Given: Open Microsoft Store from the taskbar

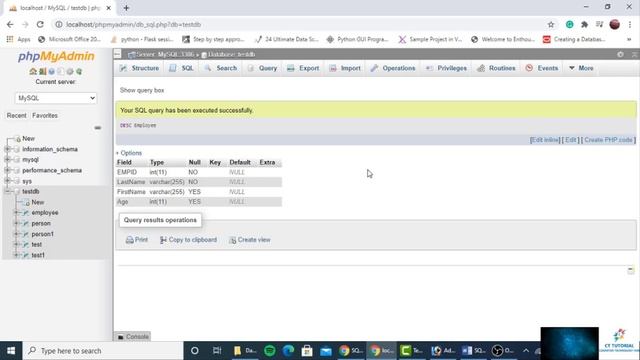Looking at the screenshot, I should (x=307, y=351).
